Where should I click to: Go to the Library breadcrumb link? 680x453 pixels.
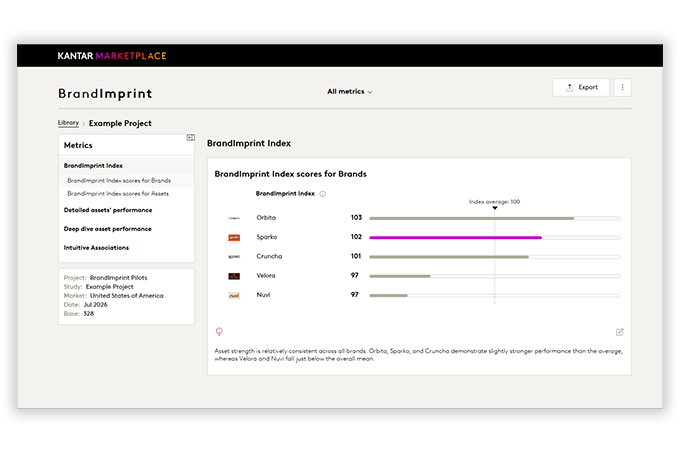click(x=69, y=123)
